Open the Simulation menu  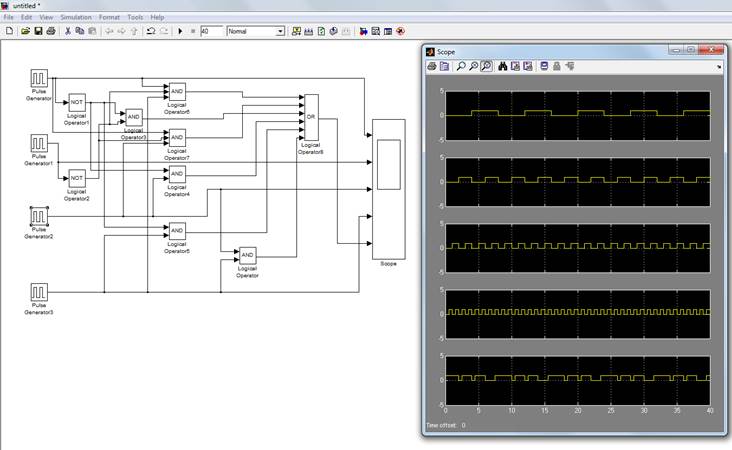(x=76, y=17)
